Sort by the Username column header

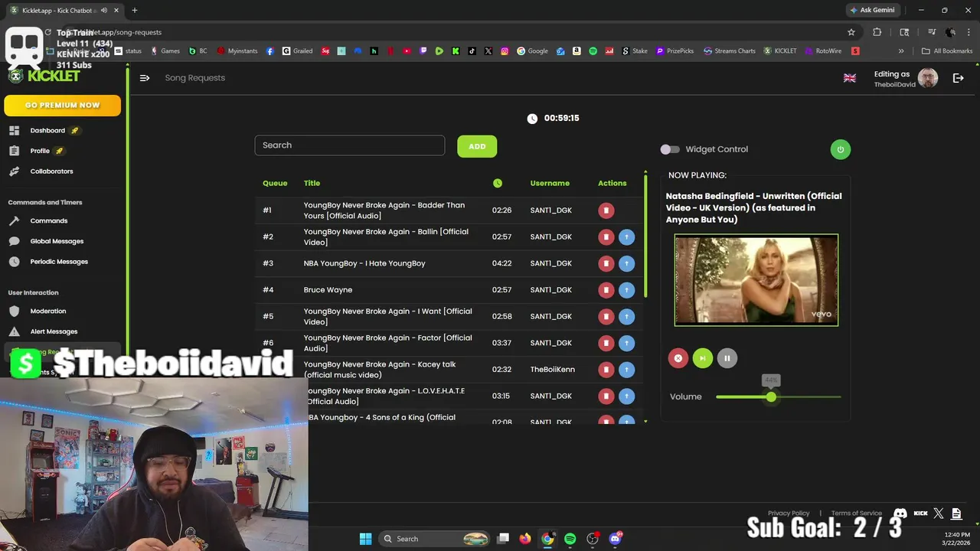click(x=550, y=183)
